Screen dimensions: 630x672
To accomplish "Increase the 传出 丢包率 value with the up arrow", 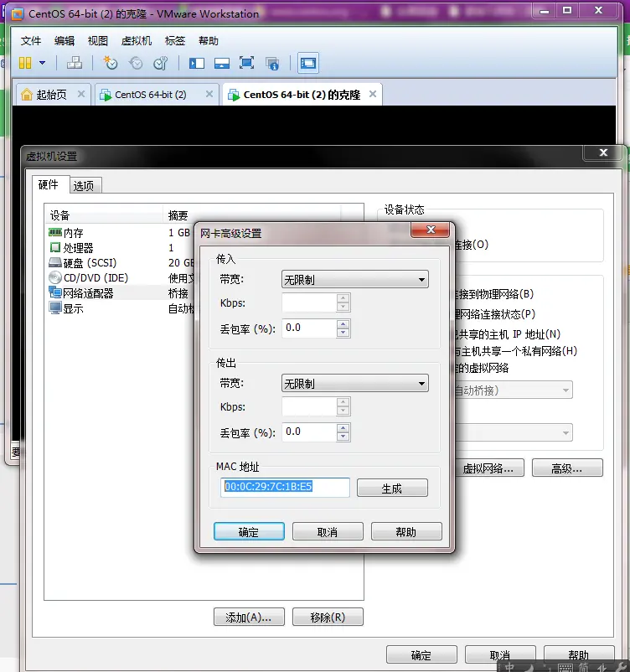I will (343, 427).
